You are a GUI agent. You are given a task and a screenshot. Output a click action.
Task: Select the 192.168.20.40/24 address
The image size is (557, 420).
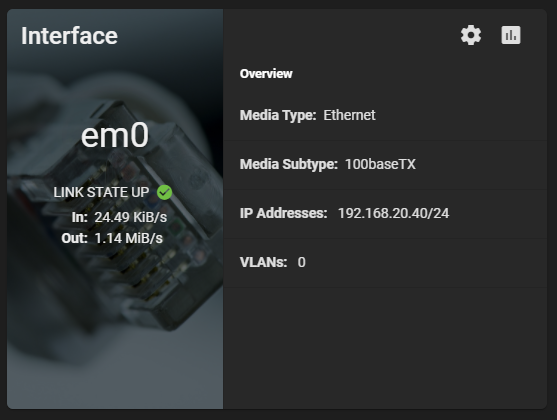tap(393, 213)
